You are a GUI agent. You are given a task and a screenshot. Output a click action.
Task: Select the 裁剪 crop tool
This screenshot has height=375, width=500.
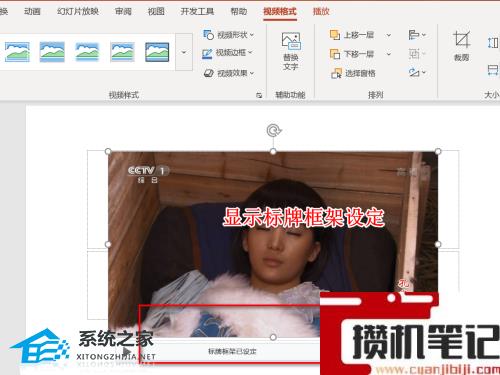click(462, 46)
